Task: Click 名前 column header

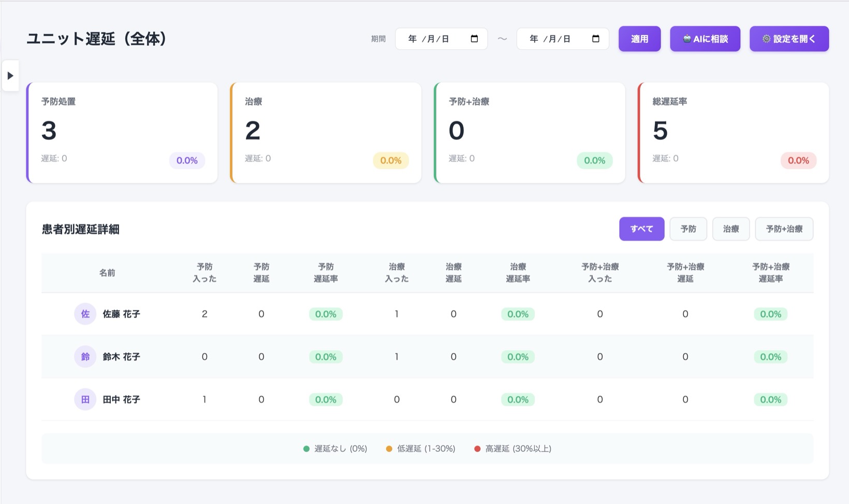Action: click(x=107, y=273)
